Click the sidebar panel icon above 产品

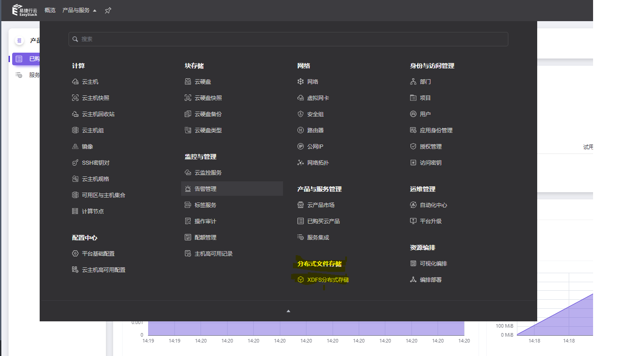[19, 40]
